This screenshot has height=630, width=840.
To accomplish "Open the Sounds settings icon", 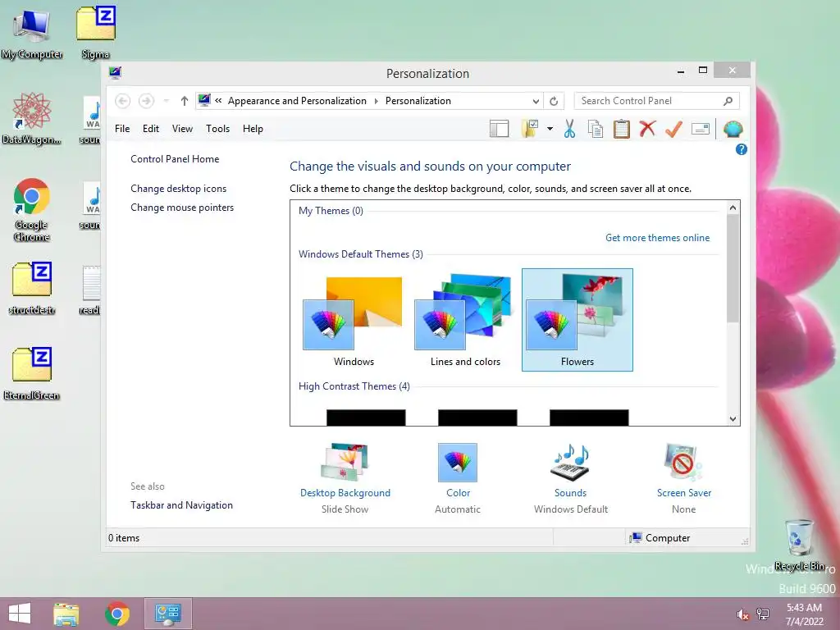I will [571, 463].
